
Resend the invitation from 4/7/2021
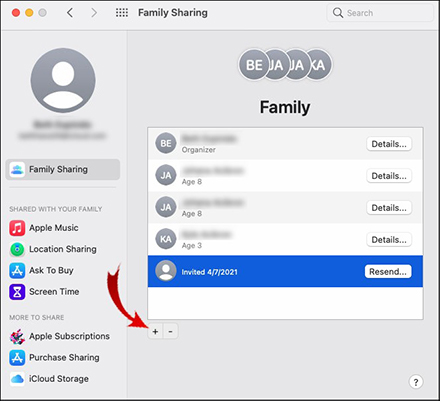point(388,272)
